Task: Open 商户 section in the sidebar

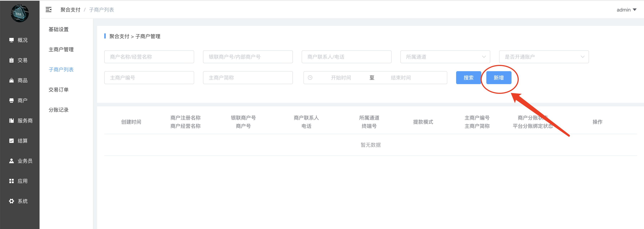Action: [19, 100]
